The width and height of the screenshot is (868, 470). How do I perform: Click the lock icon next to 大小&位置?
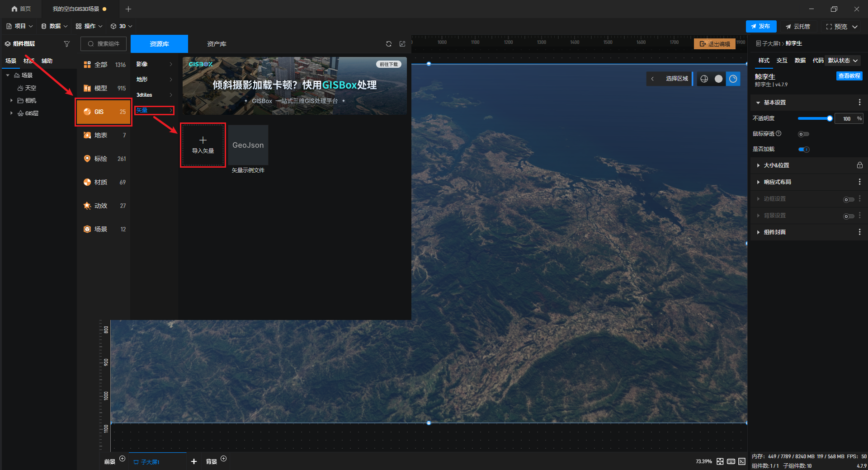point(859,165)
